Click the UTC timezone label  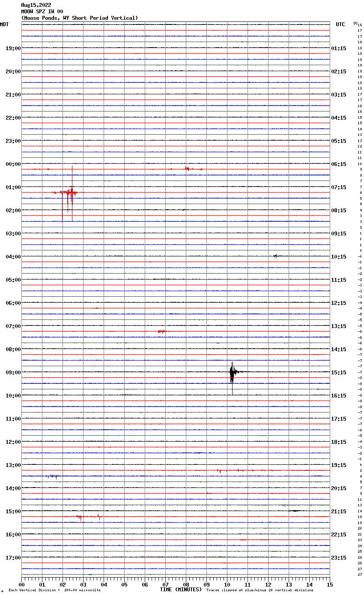340,24
